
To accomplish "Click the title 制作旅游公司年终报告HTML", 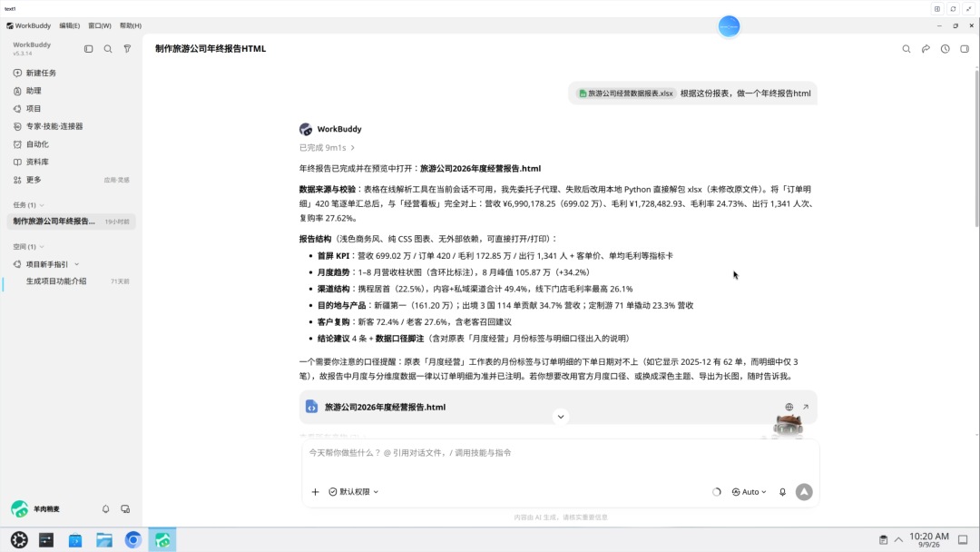I will click(x=211, y=49).
